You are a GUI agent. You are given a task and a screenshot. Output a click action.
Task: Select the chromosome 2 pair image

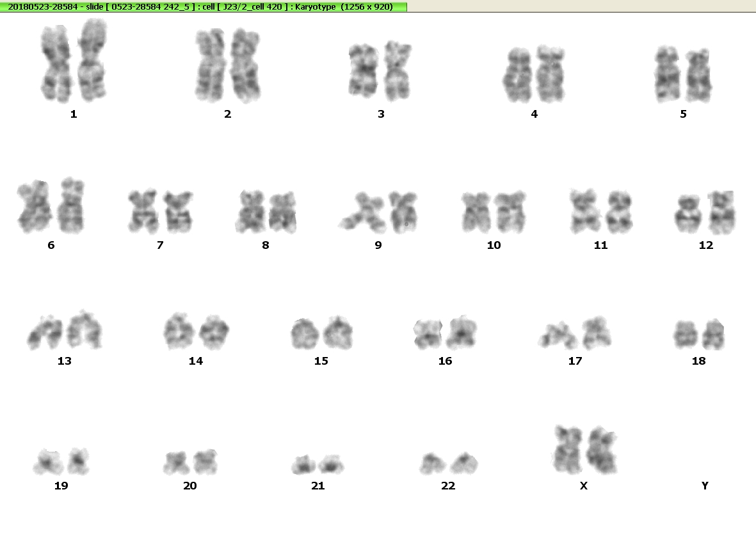tap(228, 65)
